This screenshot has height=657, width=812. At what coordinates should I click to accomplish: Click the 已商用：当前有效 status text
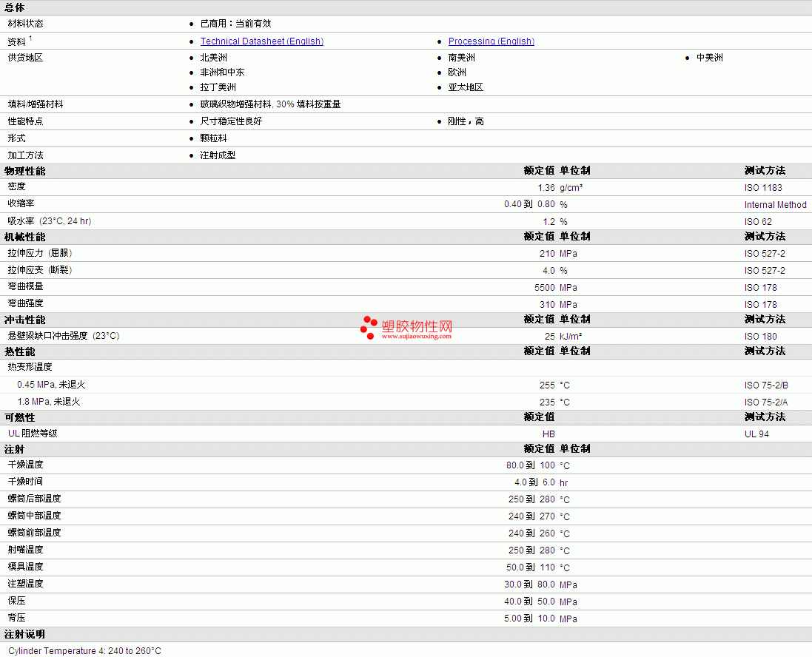click(235, 24)
